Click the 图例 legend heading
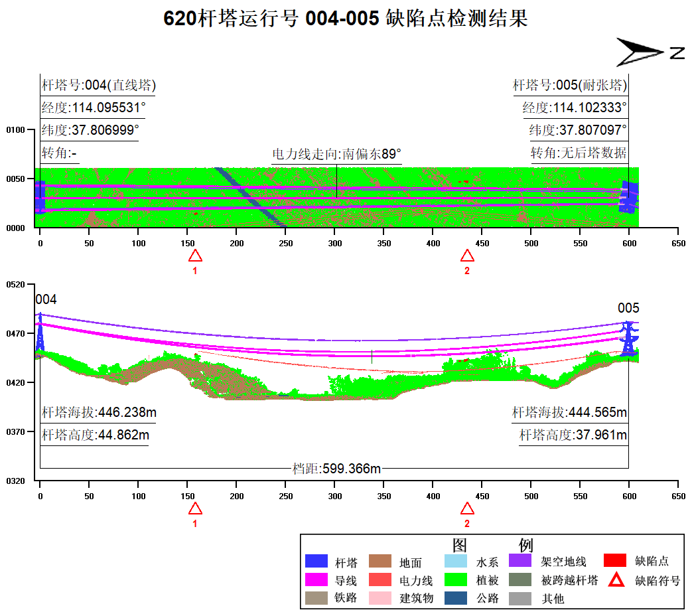The height and width of the screenshot is (616, 692). [x=492, y=546]
